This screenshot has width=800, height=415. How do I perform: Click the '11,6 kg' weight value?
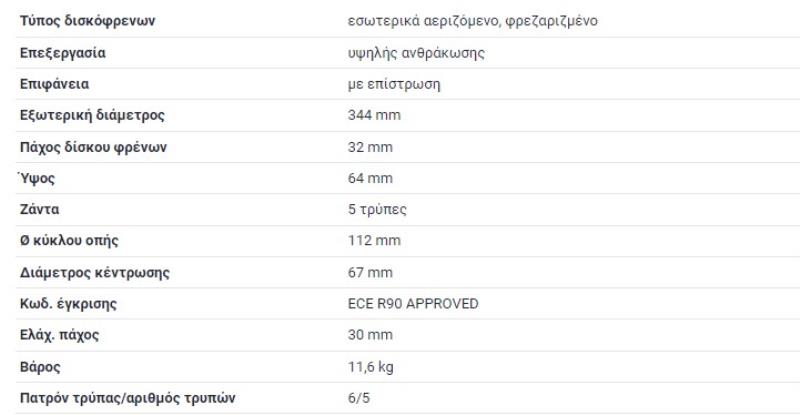click(371, 367)
